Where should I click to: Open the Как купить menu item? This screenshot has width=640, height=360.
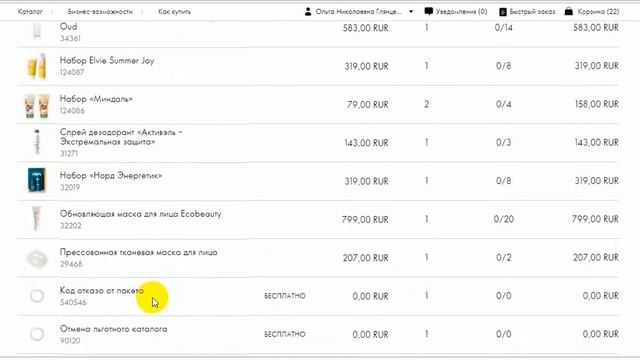(174, 12)
